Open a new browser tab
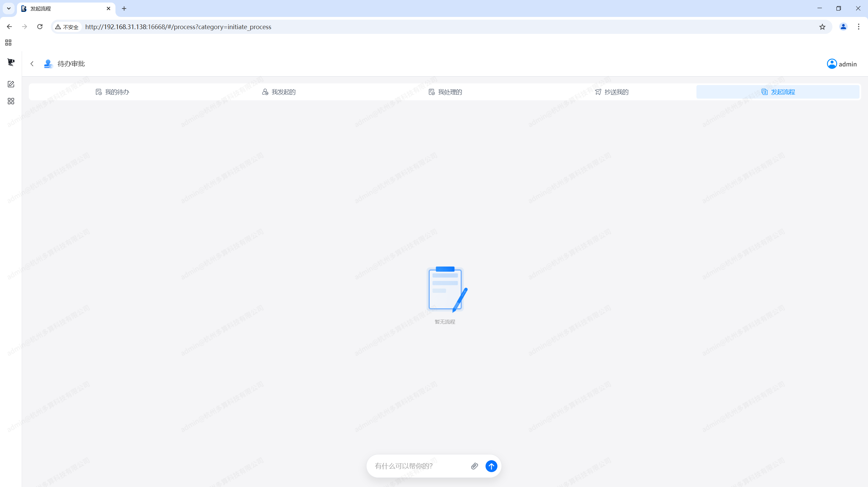 click(124, 8)
